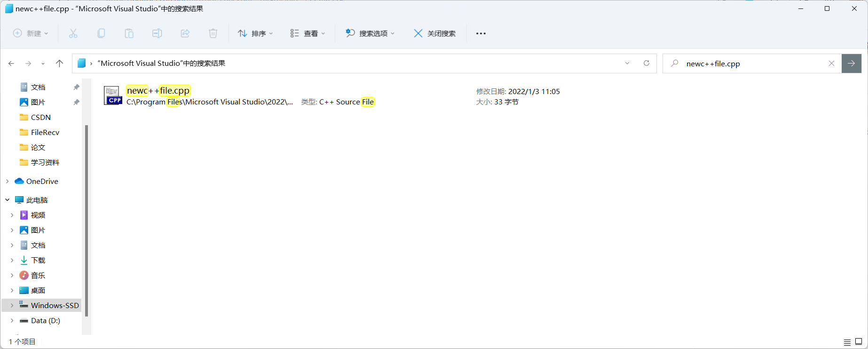Open the 新建 (New) dropdown
868x349 pixels.
click(31, 33)
